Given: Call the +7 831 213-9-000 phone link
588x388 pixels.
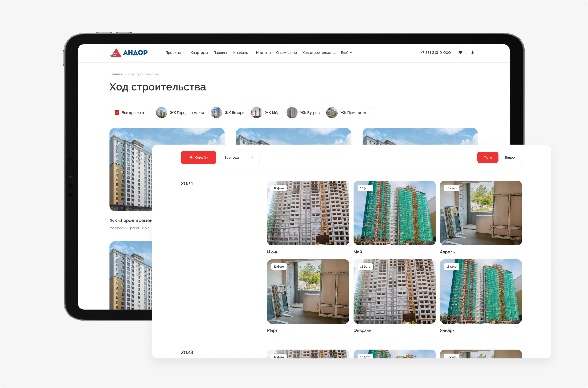Looking at the screenshot, I should [x=436, y=53].
